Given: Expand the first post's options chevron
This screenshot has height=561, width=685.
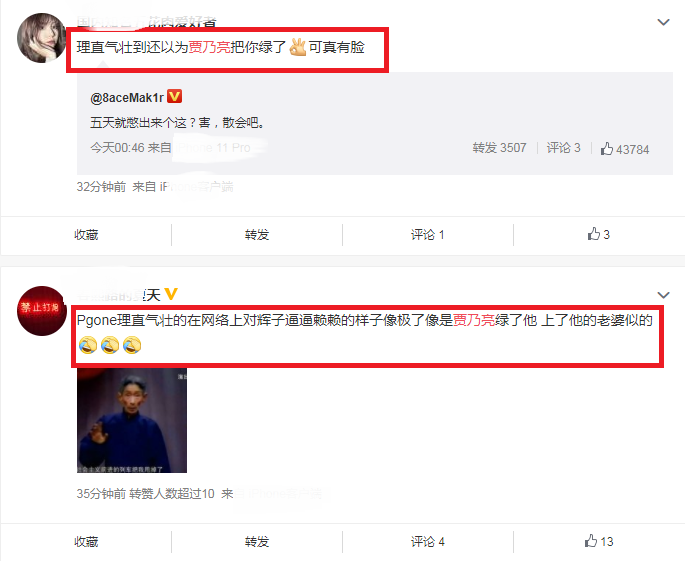Looking at the screenshot, I should [x=663, y=22].
